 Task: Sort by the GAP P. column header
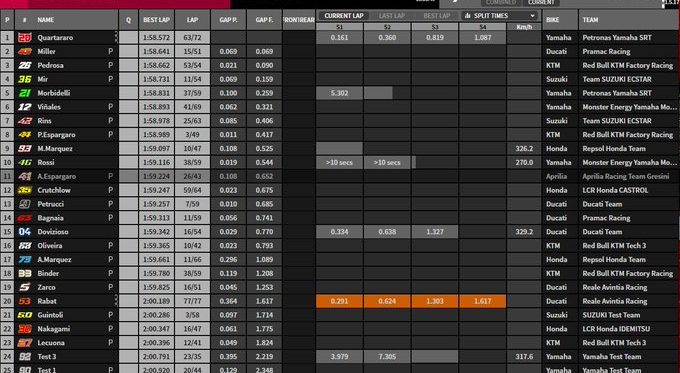[x=228, y=20]
